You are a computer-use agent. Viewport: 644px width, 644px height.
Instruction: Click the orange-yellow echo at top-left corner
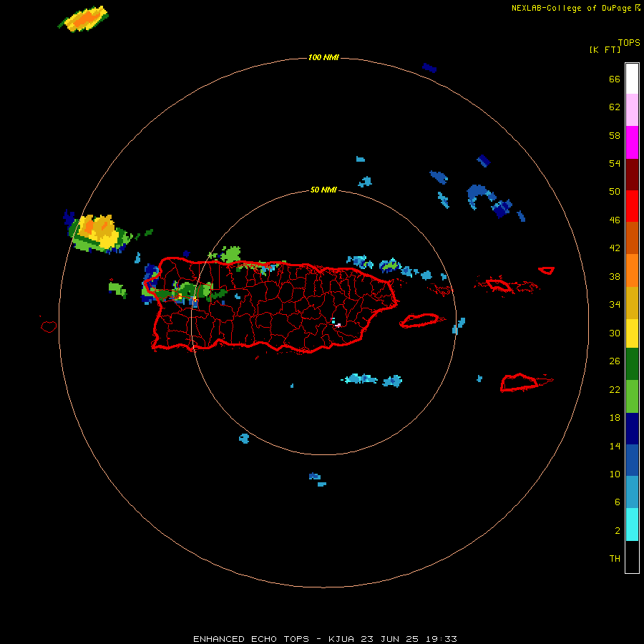[x=84, y=19]
